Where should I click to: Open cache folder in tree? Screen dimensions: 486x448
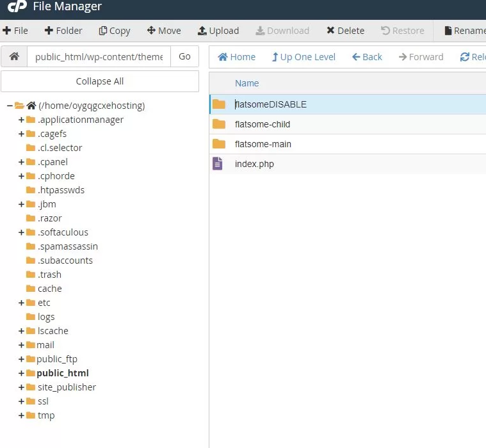pyautogui.click(x=49, y=289)
